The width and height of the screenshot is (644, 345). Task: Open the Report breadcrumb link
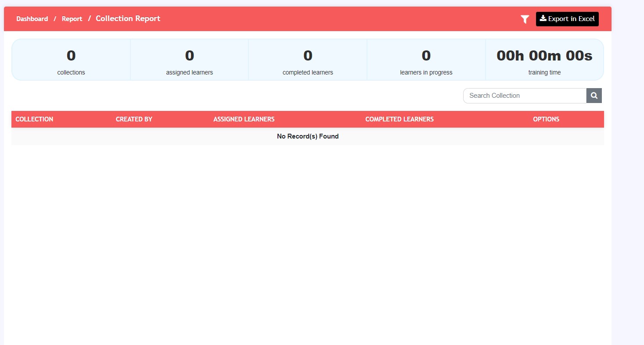(x=72, y=19)
